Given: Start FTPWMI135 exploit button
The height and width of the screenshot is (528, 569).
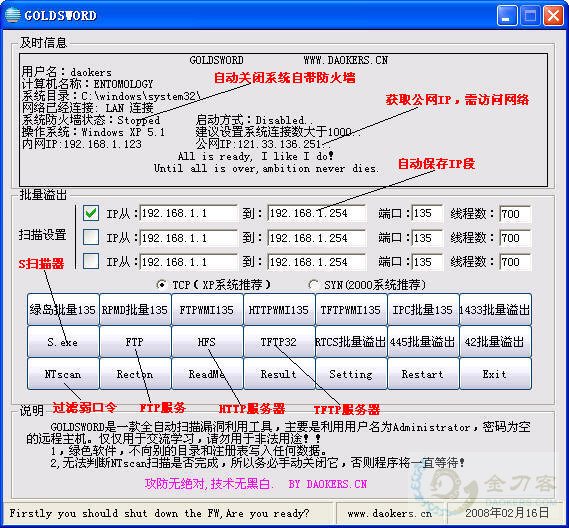Looking at the screenshot, I should 207,310.
